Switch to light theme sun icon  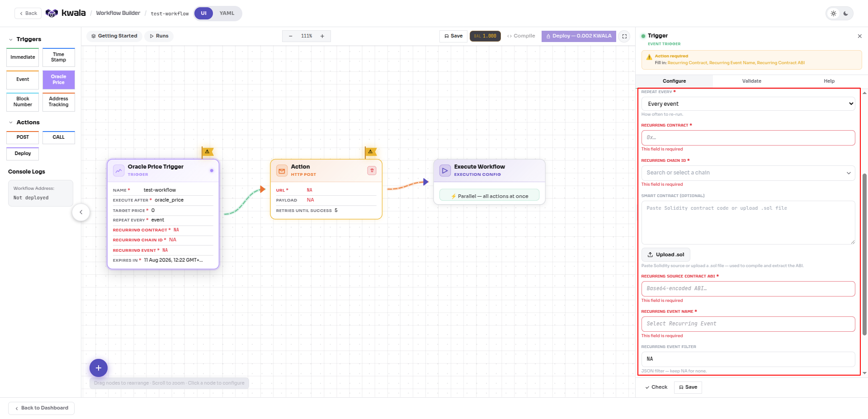pyautogui.click(x=833, y=14)
